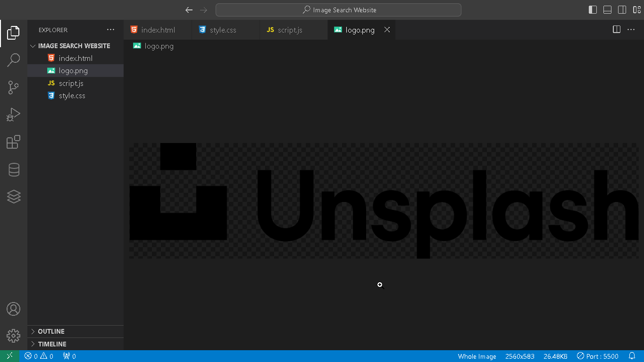The width and height of the screenshot is (644, 362).
Task: Click the 2560x583 image size status
Action: (520, 356)
